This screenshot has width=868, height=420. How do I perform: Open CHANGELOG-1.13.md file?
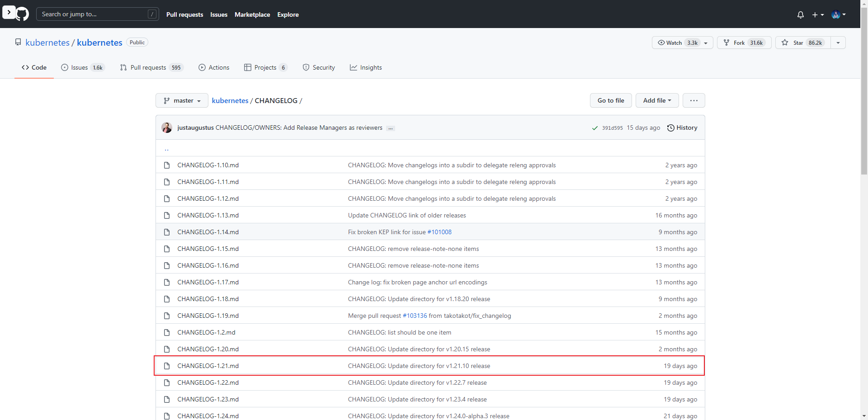pyautogui.click(x=208, y=215)
